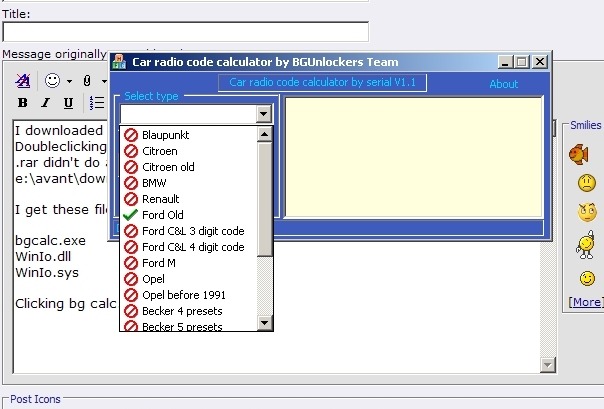604x409 pixels.
Task: Toggle underline formatting
Action: 68,103
